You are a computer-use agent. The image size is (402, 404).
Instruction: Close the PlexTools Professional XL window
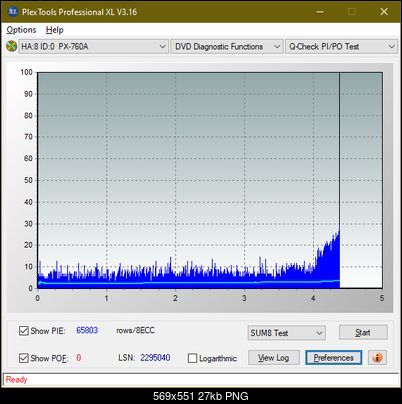pyautogui.click(x=384, y=12)
